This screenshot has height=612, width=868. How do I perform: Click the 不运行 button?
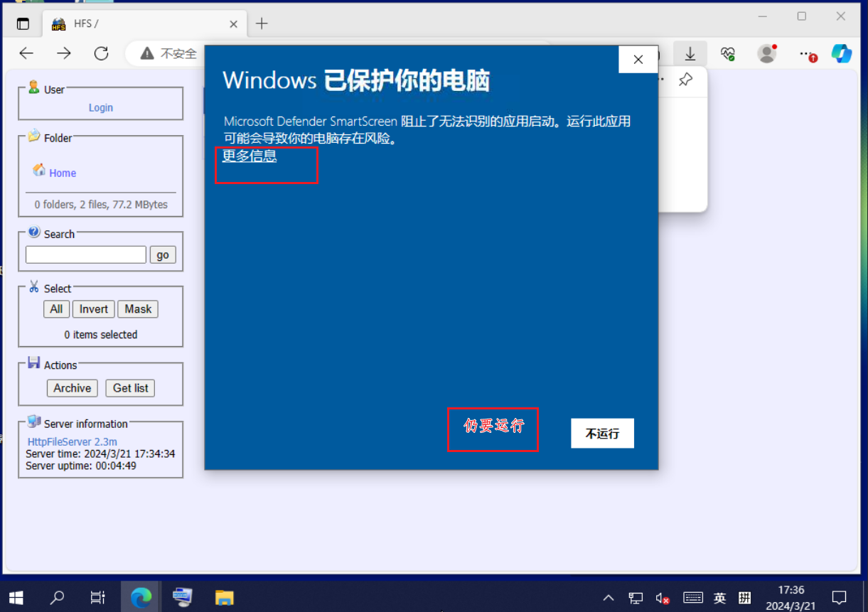pyautogui.click(x=602, y=433)
